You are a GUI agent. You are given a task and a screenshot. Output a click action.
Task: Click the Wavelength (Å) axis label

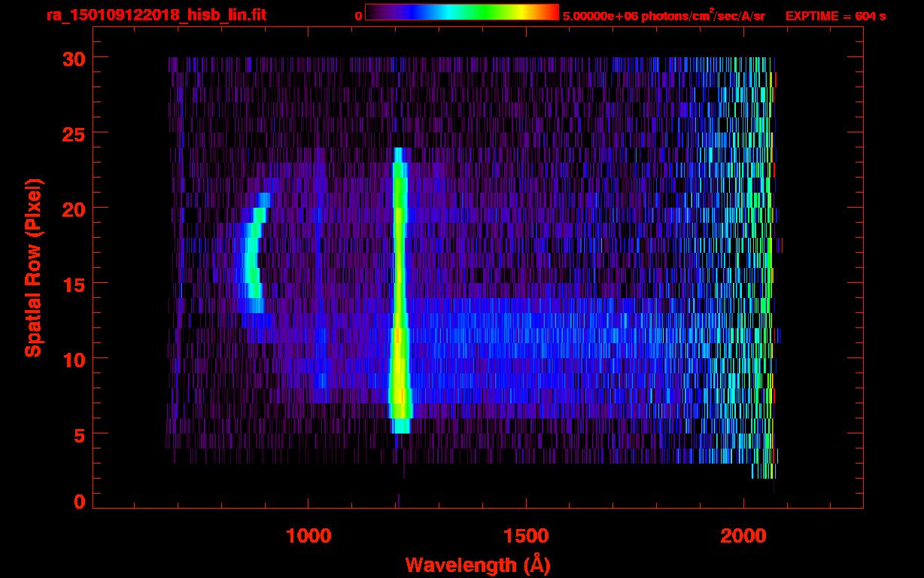click(x=478, y=564)
